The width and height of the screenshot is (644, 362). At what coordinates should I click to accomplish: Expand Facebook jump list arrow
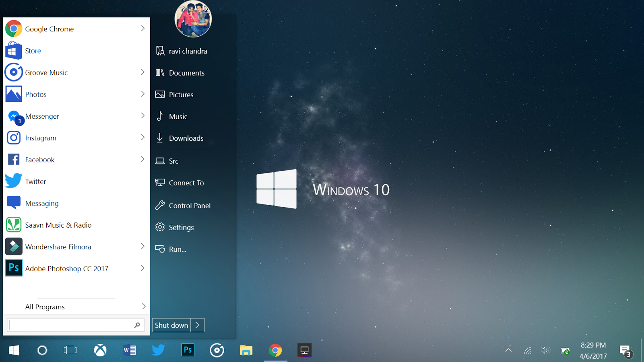(142, 159)
